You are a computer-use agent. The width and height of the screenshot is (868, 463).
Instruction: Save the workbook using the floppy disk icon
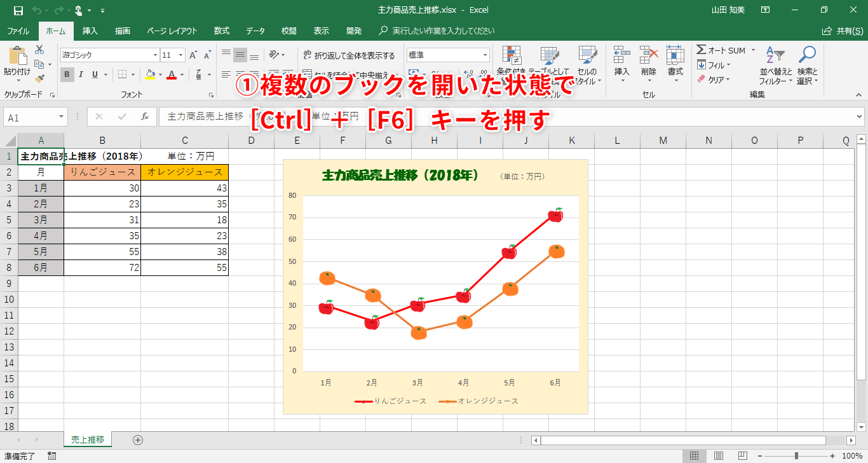(x=18, y=10)
